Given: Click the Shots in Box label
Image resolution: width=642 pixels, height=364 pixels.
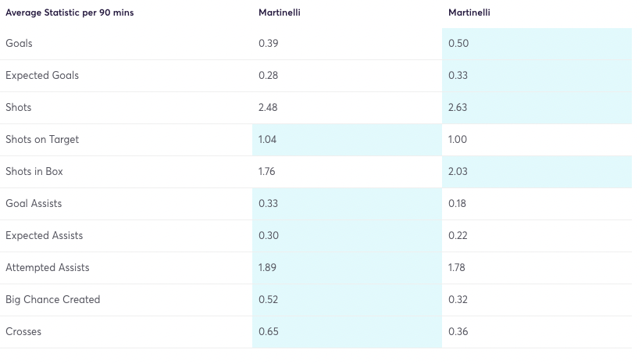Looking at the screenshot, I should click(x=34, y=172).
